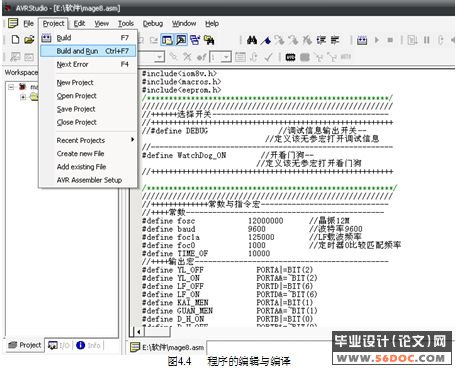Screen dimensions: 457x370
Task: Switch to the Project workspace tab
Action: coord(25,345)
